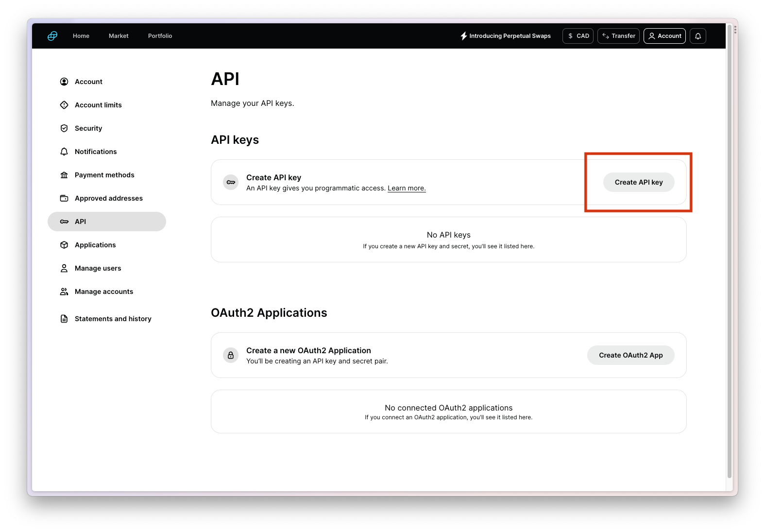Open the Portfolio tab
The height and width of the screenshot is (532, 765).
pyautogui.click(x=160, y=36)
